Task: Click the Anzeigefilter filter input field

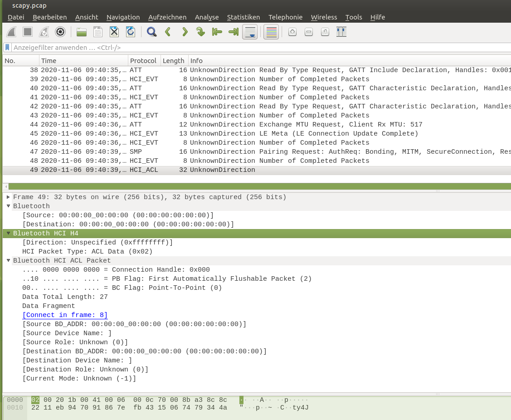Action: 181,47
